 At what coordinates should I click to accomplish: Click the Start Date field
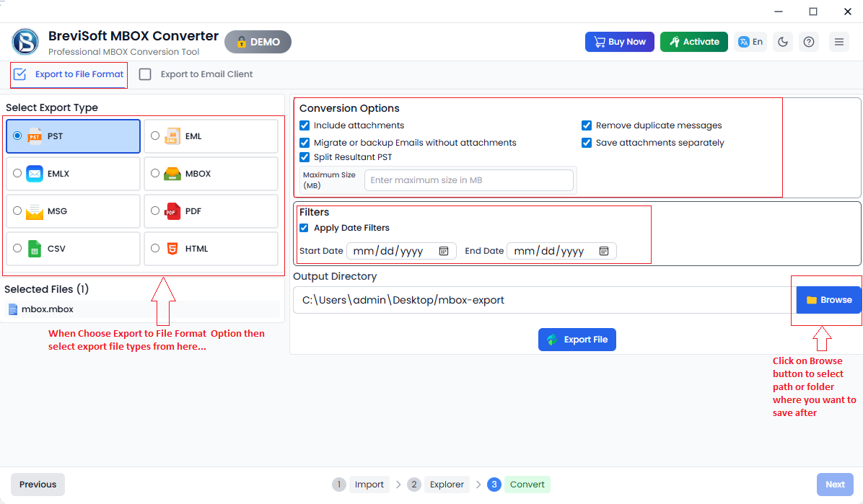click(401, 251)
